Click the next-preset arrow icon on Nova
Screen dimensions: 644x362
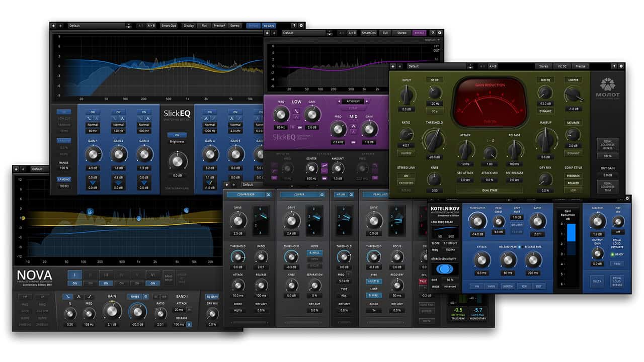(24, 169)
